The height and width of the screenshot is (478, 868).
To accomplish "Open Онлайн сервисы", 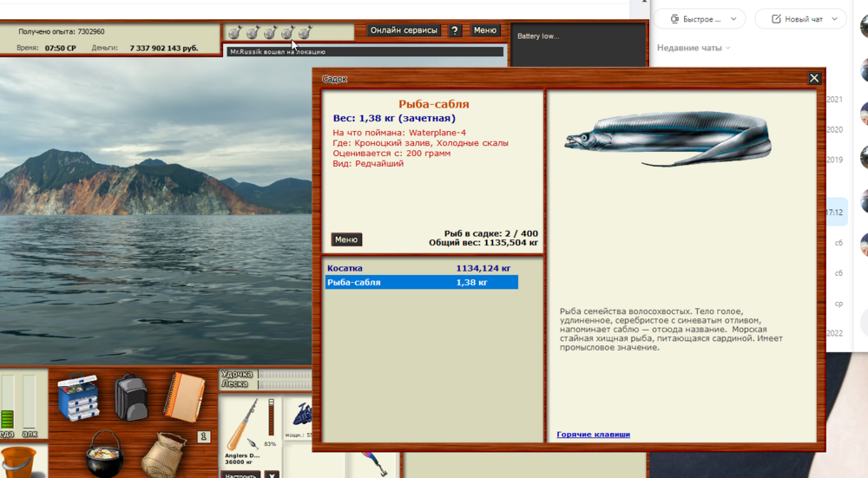I will pyautogui.click(x=404, y=30).
